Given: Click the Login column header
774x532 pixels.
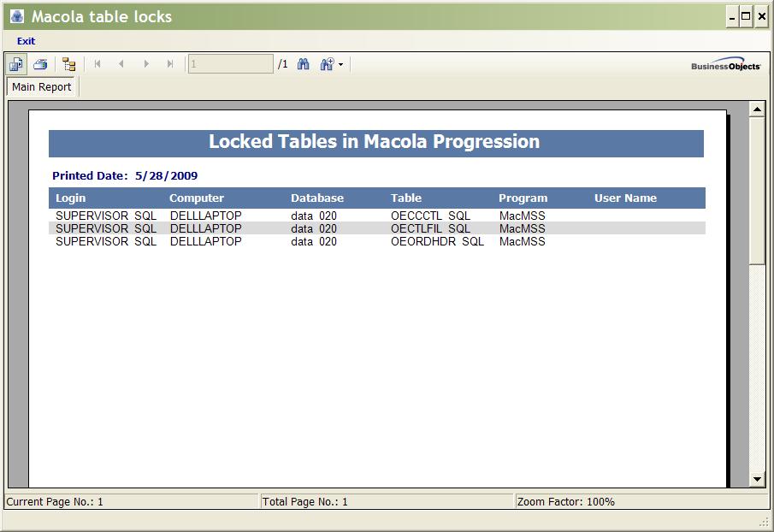Looking at the screenshot, I should point(71,198).
